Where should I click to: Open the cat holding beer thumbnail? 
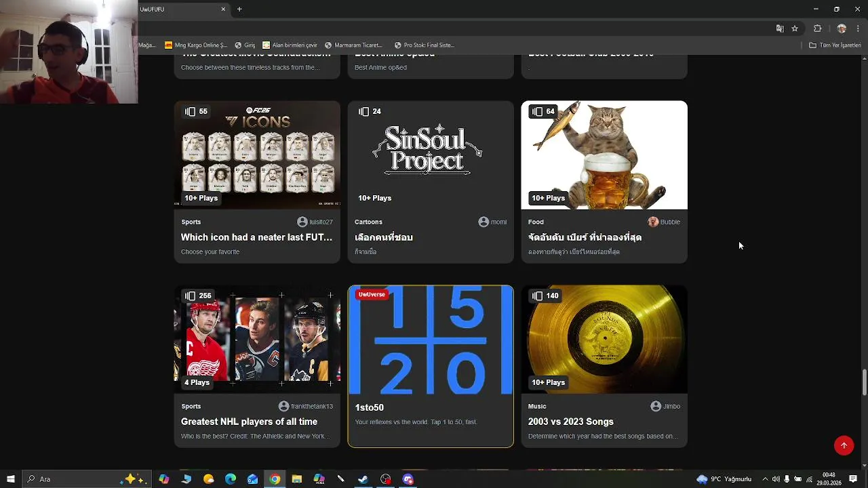(604, 155)
